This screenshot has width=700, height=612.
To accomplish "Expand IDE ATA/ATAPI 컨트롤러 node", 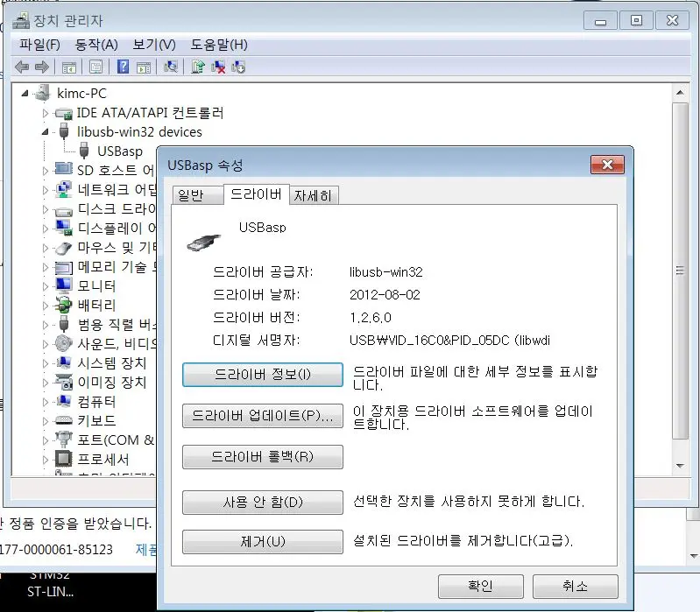I will (x=45, y=113).
